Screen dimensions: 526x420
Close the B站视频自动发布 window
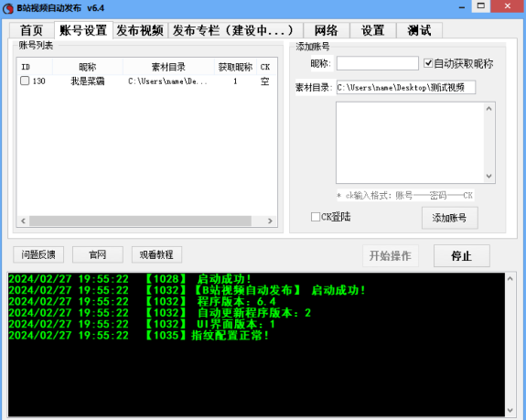click(x=508, y=6)
